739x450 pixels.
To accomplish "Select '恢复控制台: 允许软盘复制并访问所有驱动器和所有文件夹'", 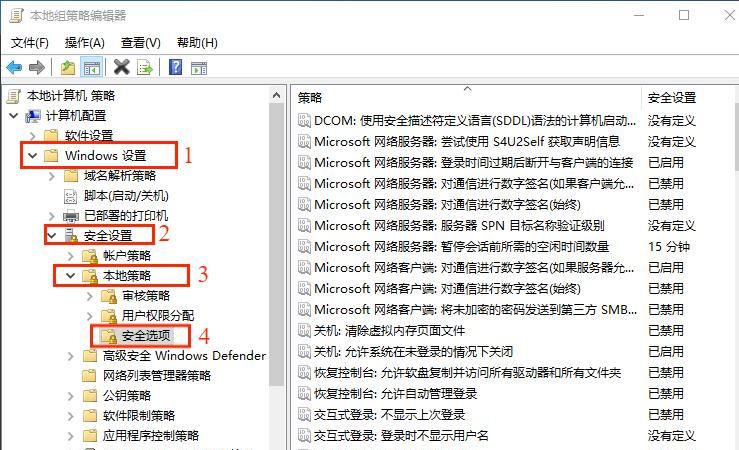I will [x=468, y=373].
